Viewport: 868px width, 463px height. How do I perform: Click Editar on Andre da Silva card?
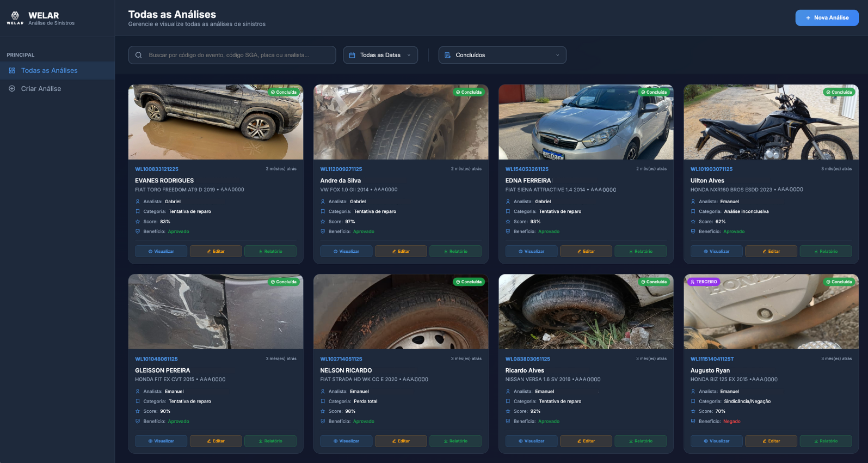click(401, 251)
